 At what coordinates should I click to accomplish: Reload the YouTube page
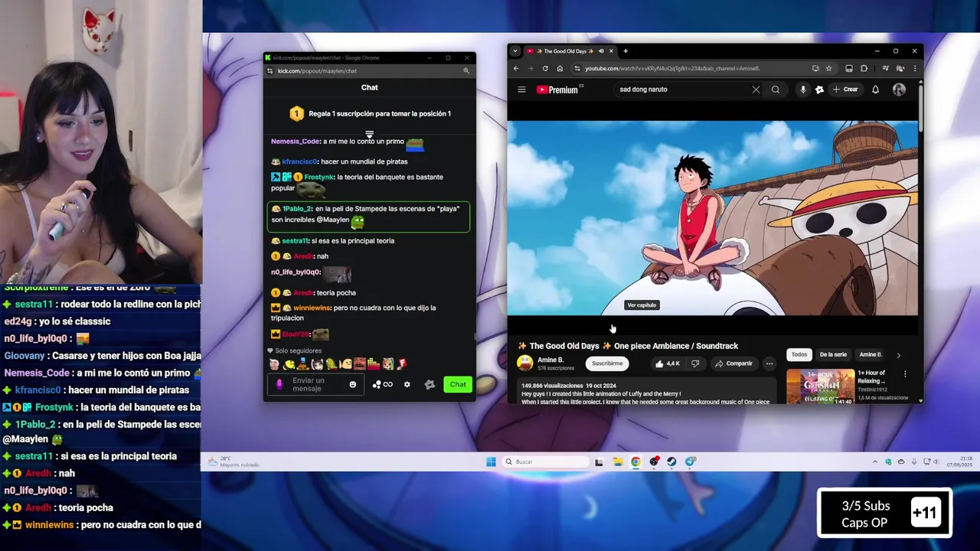tap(545, 68)
